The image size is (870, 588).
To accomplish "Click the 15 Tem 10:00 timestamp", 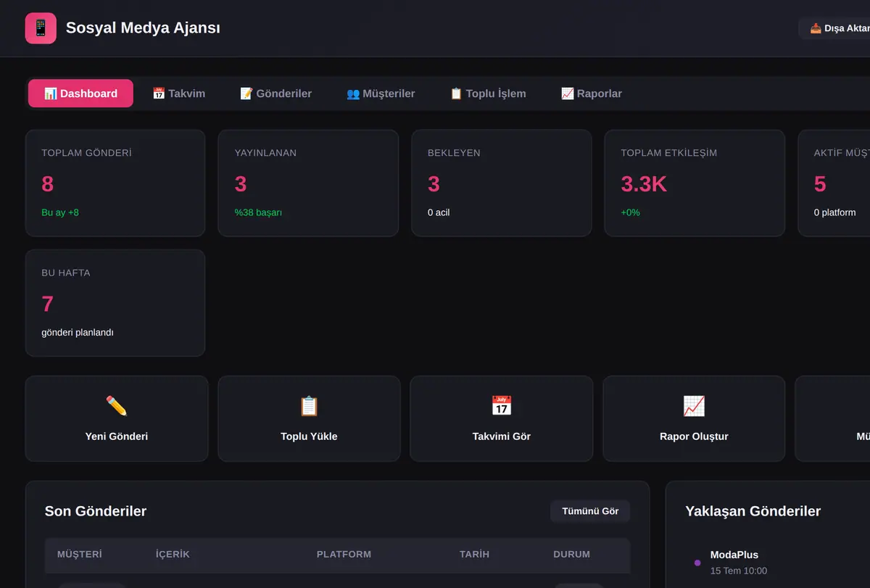I will [739, 571].
